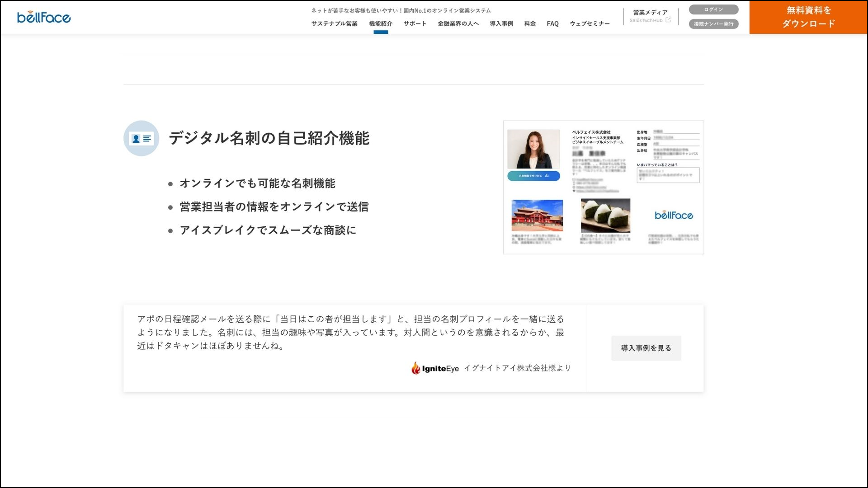Open 金融業界の人へ from the navigation bar
The height and width of the screenshot is (488, 868).
click(458, 23)
